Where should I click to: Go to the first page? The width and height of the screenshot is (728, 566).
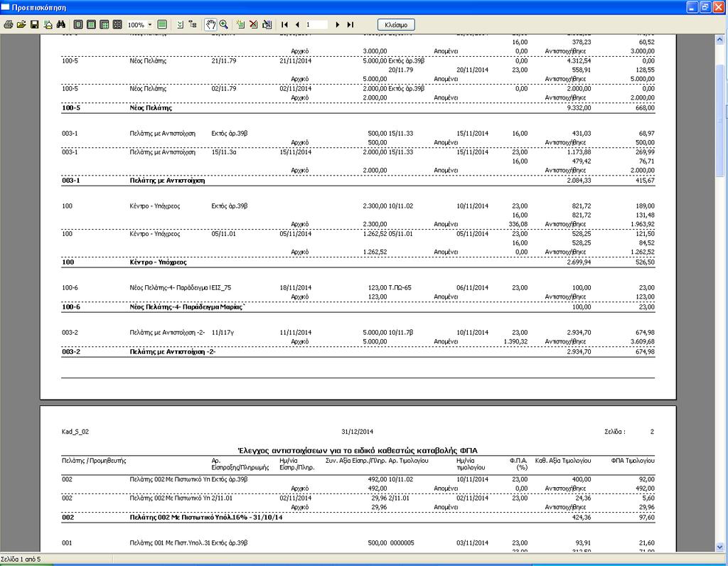click(284, 25)
